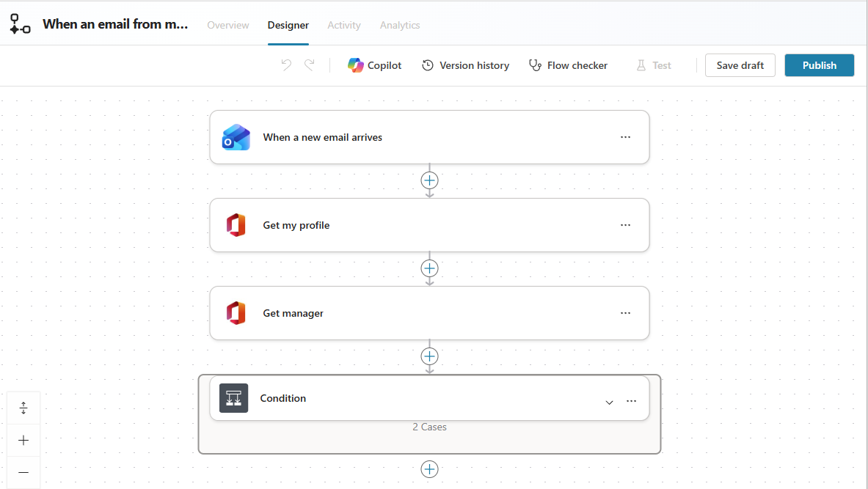The image size is (868, 489).
Task: Click the redo arrow icon
Action: [310, 65]
